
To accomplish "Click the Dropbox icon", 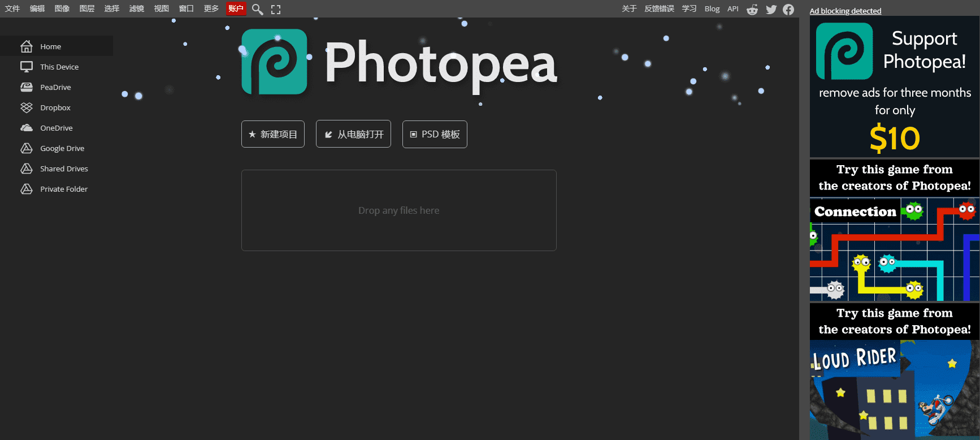I will coord(27,107).
